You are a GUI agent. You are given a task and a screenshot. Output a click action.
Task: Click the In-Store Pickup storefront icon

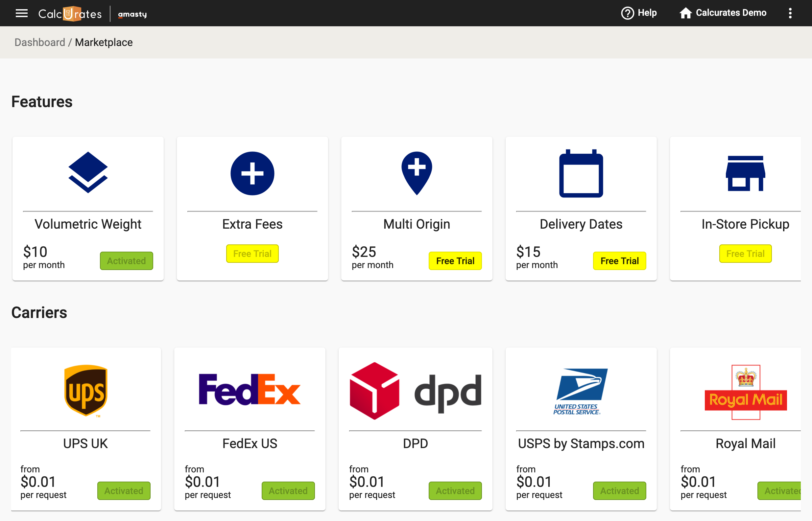pos(745,173)
